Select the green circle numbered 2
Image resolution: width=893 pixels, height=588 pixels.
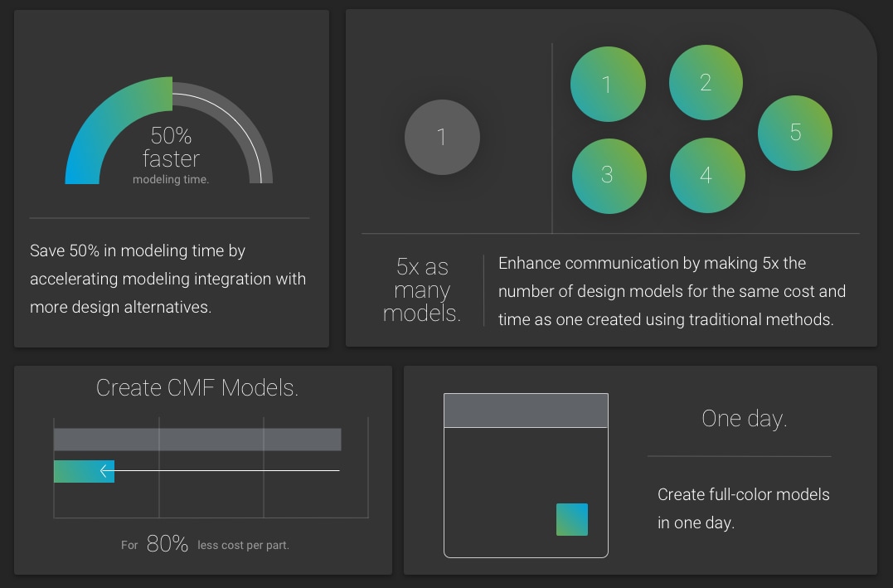pyautogui.click(x=706, y=83)
